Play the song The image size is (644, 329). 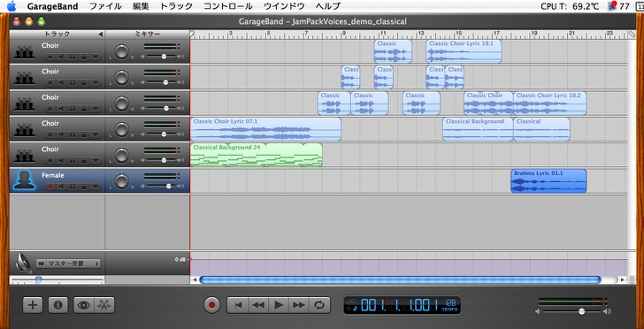point(279,305)
